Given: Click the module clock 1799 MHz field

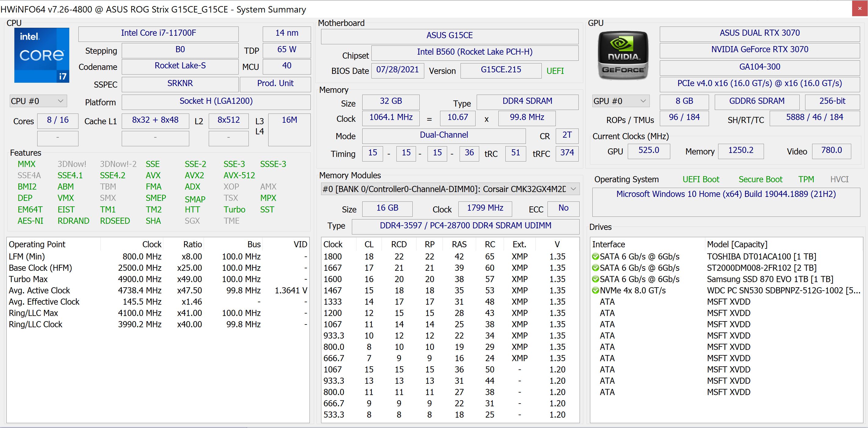Looking at the screenshot, I should pos(485,208).
